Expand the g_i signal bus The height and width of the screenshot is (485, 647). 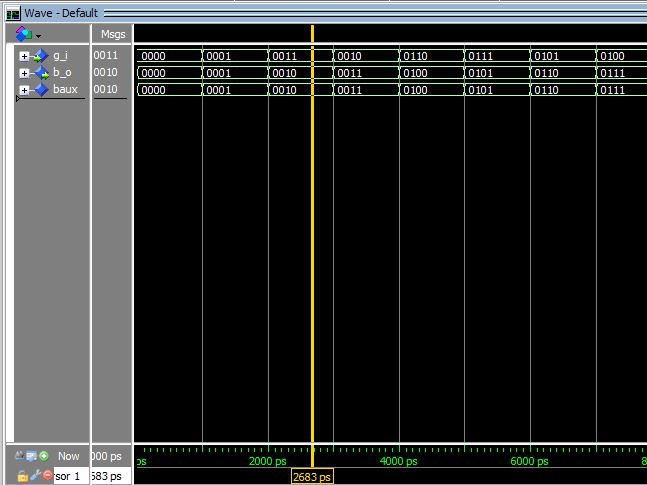[x=24, y=56]
